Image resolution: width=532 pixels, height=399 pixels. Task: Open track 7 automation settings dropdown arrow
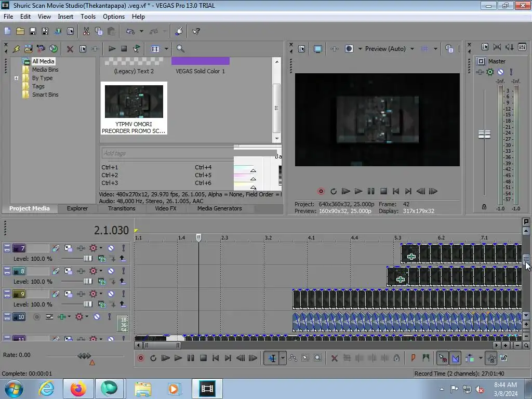coord(101,248)
